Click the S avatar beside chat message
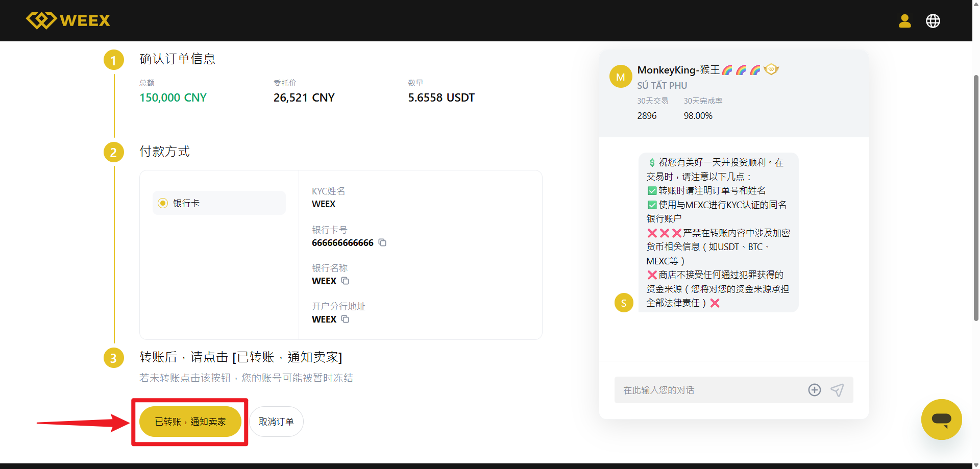Viewport: 980px width, 469px height. [624, 303]
